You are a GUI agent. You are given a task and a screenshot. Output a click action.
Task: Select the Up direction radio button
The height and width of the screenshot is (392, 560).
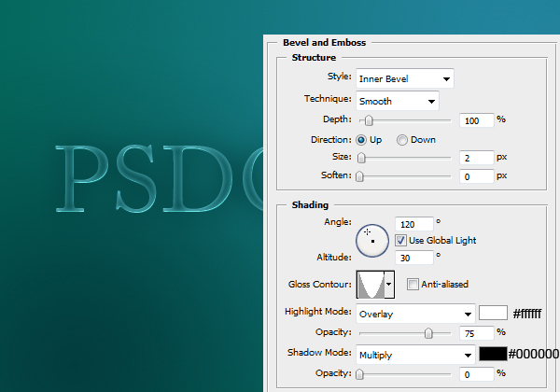pos(361,140)
